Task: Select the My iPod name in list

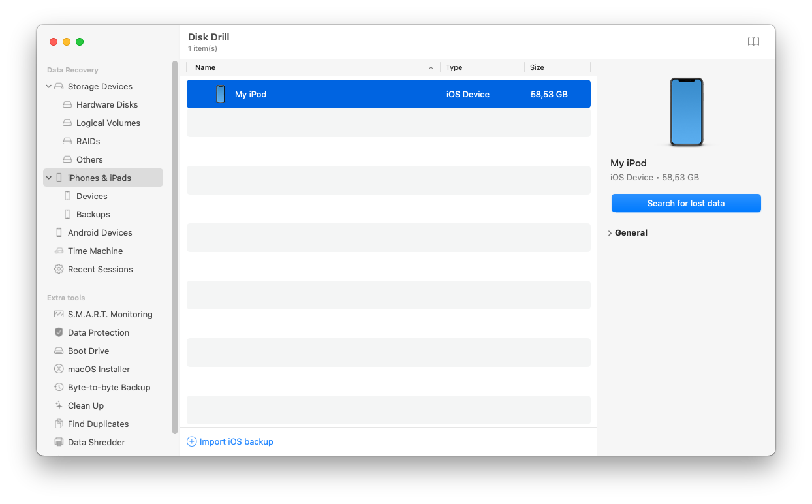Action: (251, 94)
